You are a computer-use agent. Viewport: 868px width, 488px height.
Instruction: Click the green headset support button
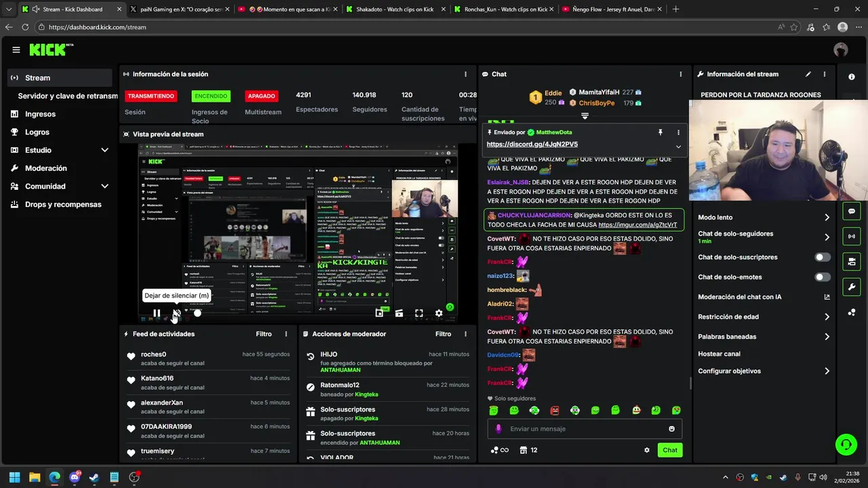point(846,445)
